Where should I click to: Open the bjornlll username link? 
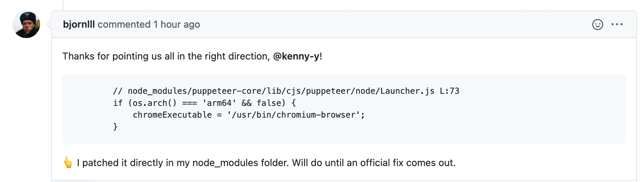pyautogui.click(x=79, y=25)
